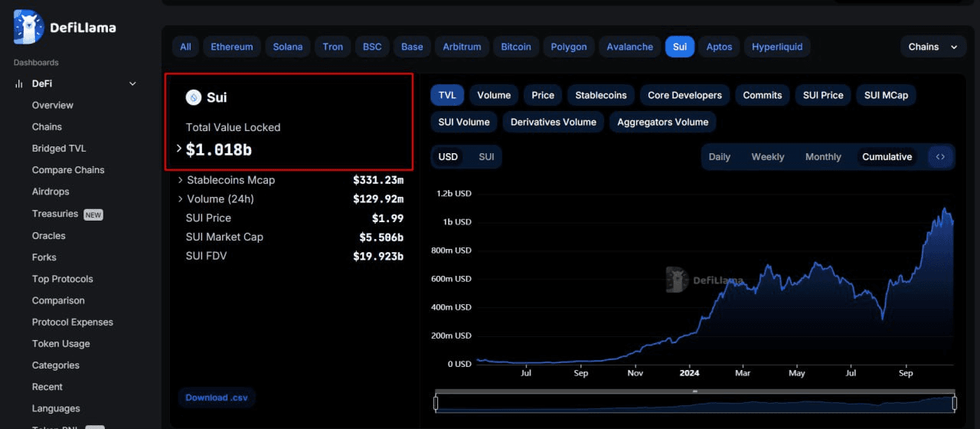This screenshot has height=429, width=980.
Task: Open Forks in sidebar
Action: (x=44, y=257)
